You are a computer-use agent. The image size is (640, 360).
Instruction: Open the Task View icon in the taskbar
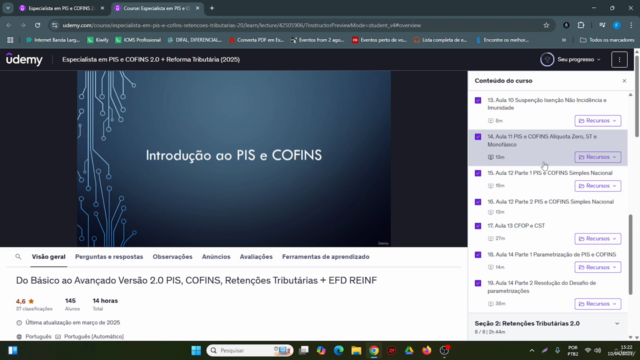(304, 351)
